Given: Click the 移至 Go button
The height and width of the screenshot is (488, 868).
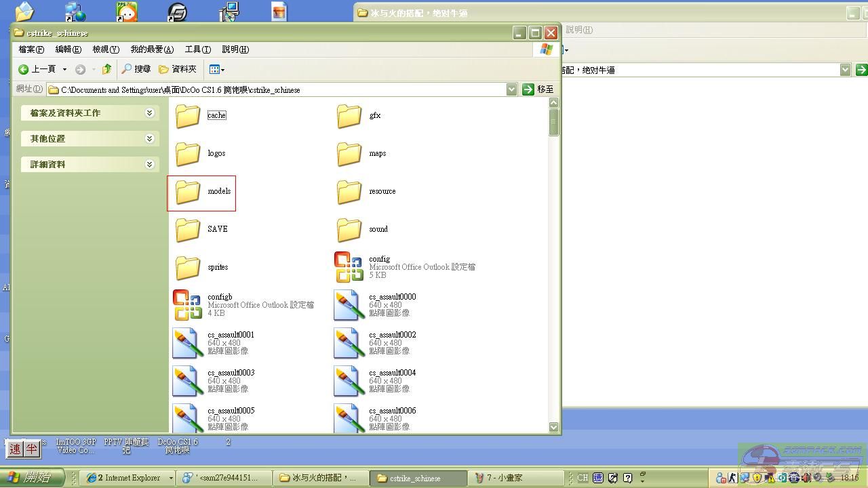Looking at the screenshot, I should coord(538,89).
